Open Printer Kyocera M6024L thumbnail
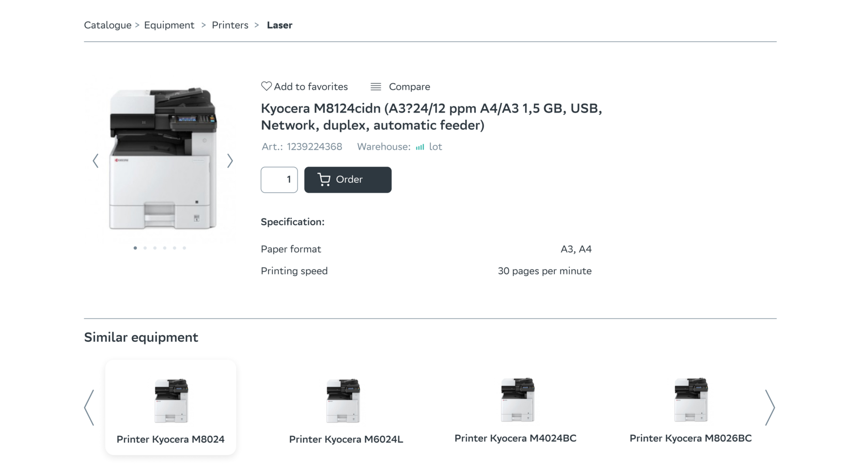 [344, 401]
